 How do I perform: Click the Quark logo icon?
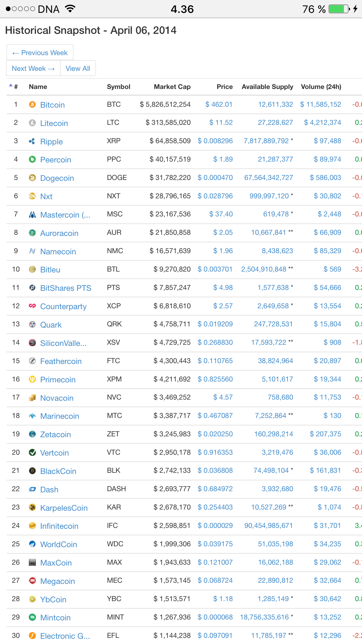click(x=32, y=324)
